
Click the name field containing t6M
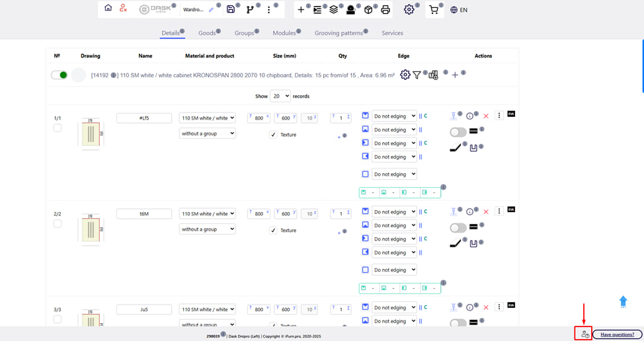click(x=144, y=214)
